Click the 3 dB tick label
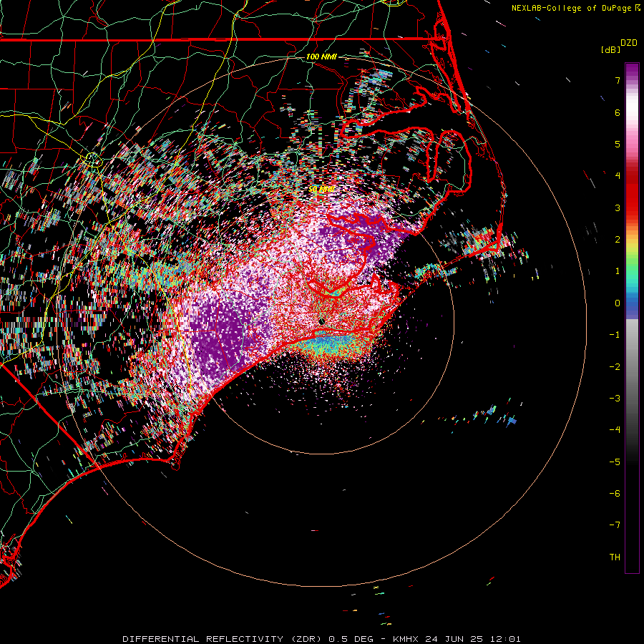This screenshot has width=644, height=644. pyautogui.click(x=618, y=208)
